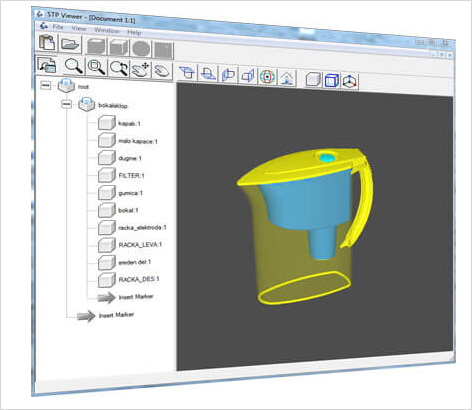Select the kapak:1 part in tree
The image size is (472, 410).
(129, 123)
